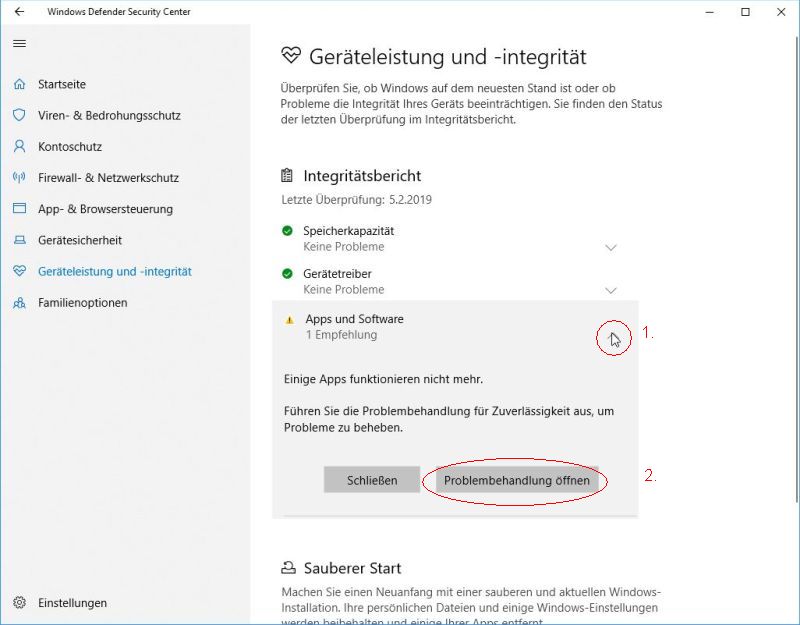Click the App- & Browsersteuerung window icon
The image size is (800, 625).
(19, 208)
